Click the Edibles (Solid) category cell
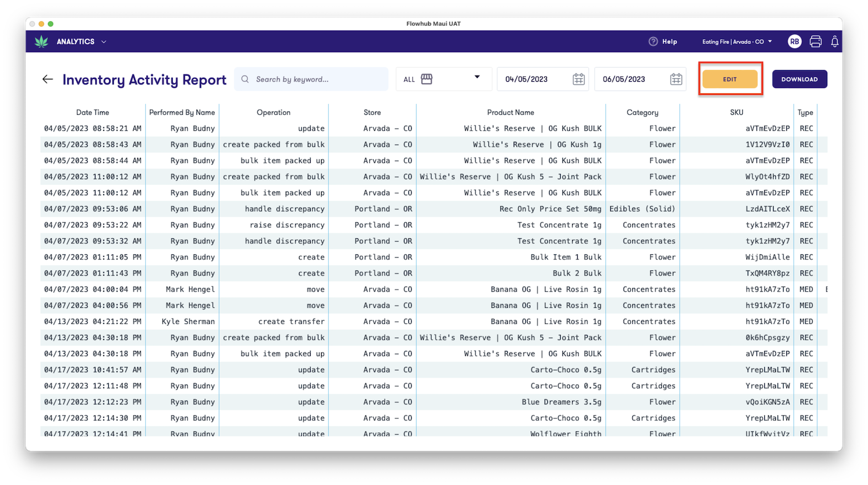Image resolution: width=868 pixels, height=485 pixels. click(x=642, y=209)
